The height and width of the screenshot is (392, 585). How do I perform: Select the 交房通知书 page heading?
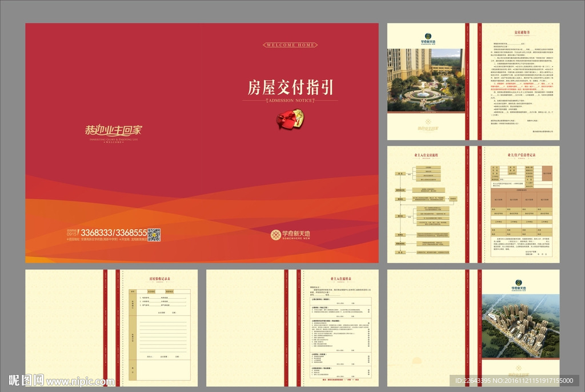click(x=522, y=33)
